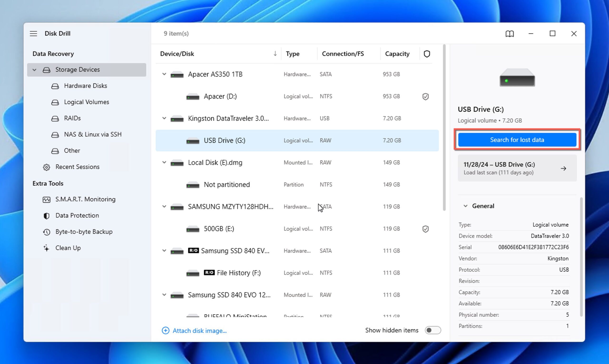Click the shield checkmark on Apacer (D:)
This screenshot has height=364, width=609.
(426, 97)
